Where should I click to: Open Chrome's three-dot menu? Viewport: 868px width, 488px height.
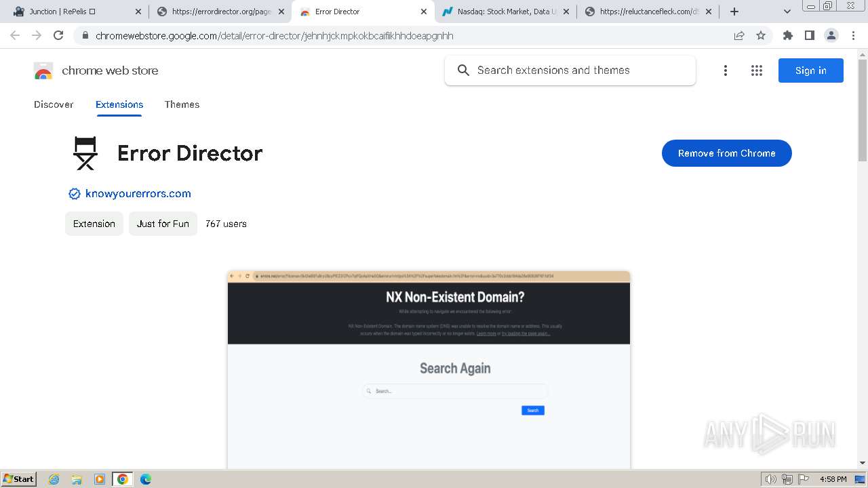(x=853, y=35)
